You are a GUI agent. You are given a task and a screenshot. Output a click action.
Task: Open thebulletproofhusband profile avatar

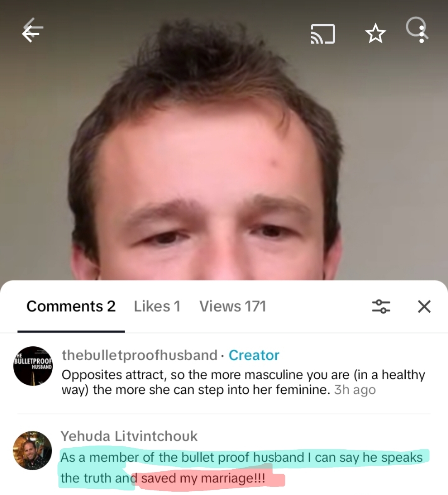point(33,366)
